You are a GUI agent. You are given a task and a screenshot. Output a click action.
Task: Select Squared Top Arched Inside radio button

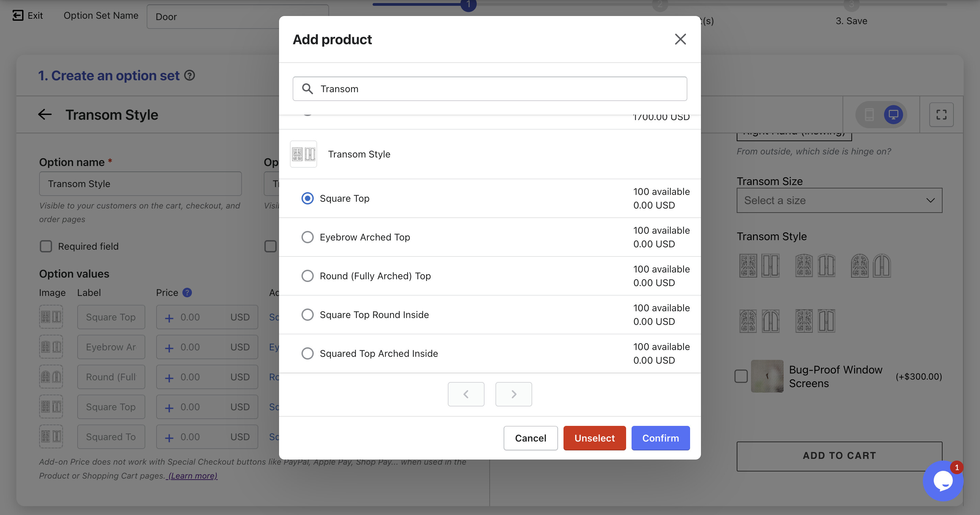point(307,353)
